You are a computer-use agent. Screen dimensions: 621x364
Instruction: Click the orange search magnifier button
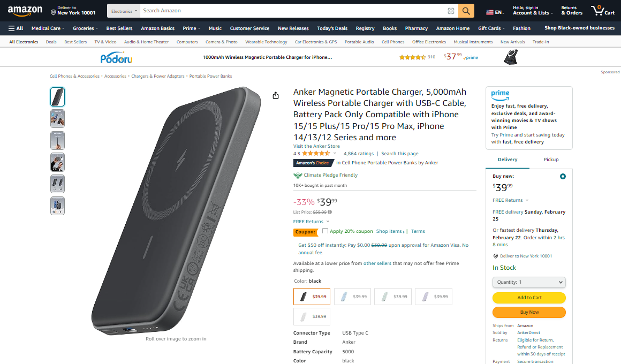(x=466, y=11)
